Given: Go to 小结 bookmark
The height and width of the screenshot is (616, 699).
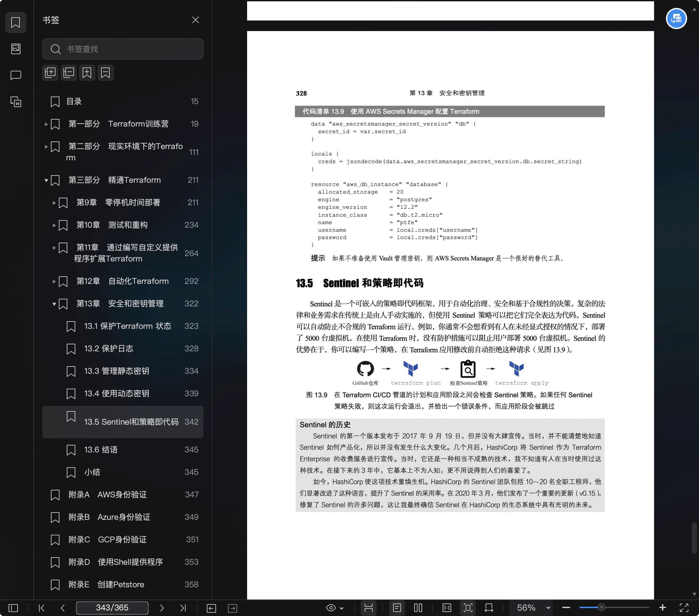Looking at the screenshot, I should point(123,472).
